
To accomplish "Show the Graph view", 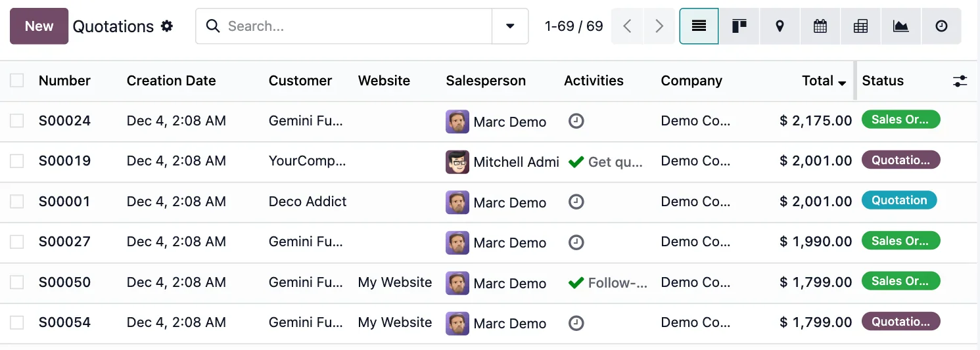I will pyautogui.click(x=901, y=26).
